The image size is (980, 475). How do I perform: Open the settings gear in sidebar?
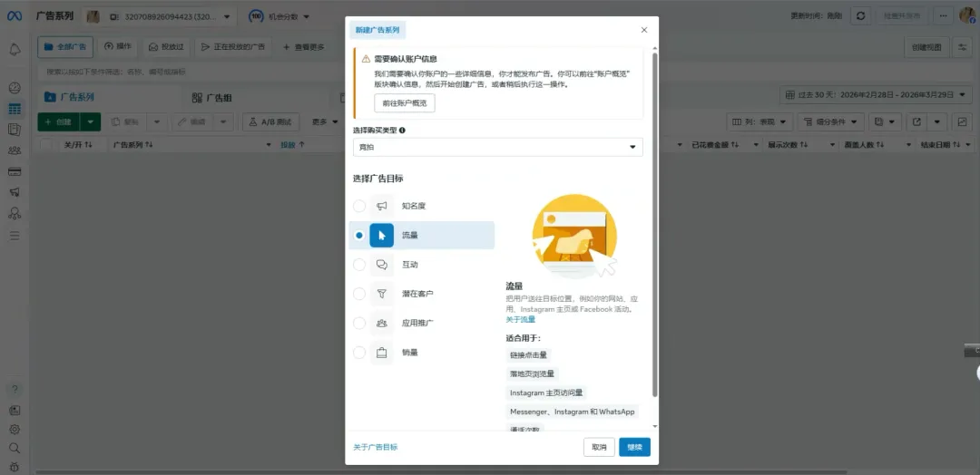pos(15,430)
